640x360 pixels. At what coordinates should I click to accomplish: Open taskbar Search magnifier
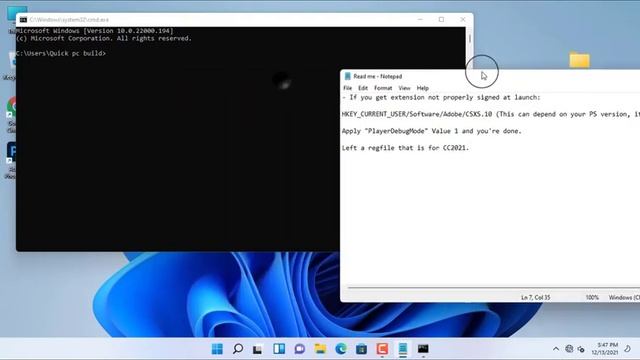click(x=238, y=349)
